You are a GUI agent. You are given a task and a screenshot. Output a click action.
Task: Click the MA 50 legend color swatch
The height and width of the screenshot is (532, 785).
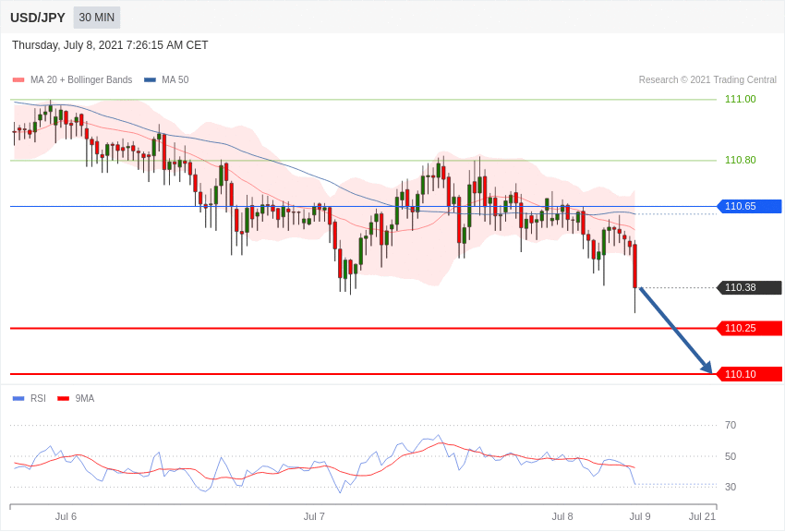tap(150, 80)
